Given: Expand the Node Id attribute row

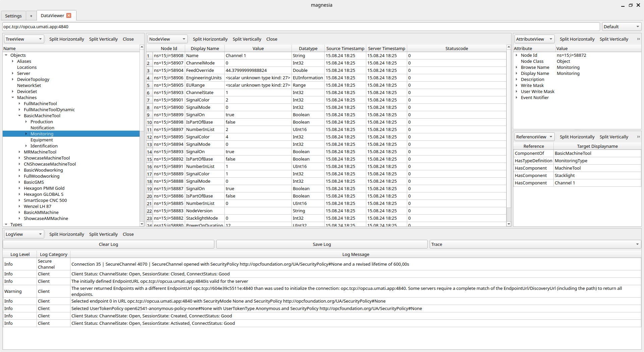Looking at the screenshot, I should pyautogui.click(x=517, y=55).
